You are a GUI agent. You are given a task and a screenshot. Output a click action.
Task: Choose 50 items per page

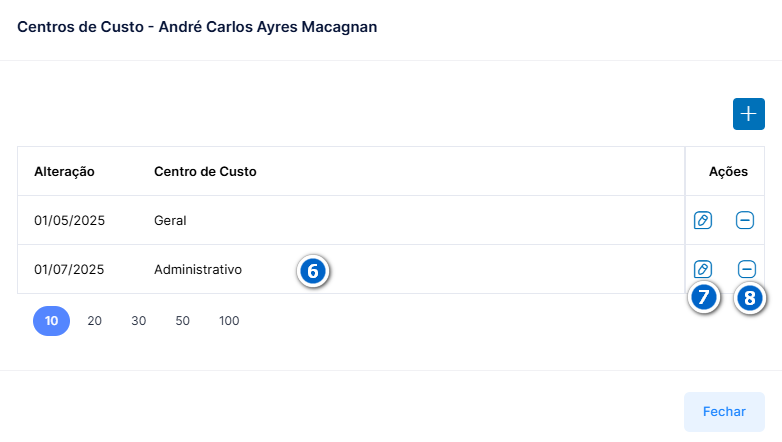click(x=183, y=321)
